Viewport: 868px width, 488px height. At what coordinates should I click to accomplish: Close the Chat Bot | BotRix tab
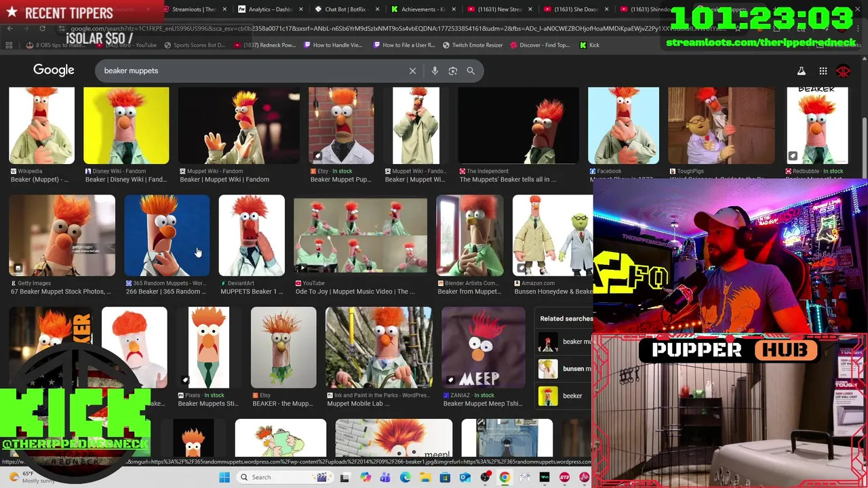click(x=377, y=9)
